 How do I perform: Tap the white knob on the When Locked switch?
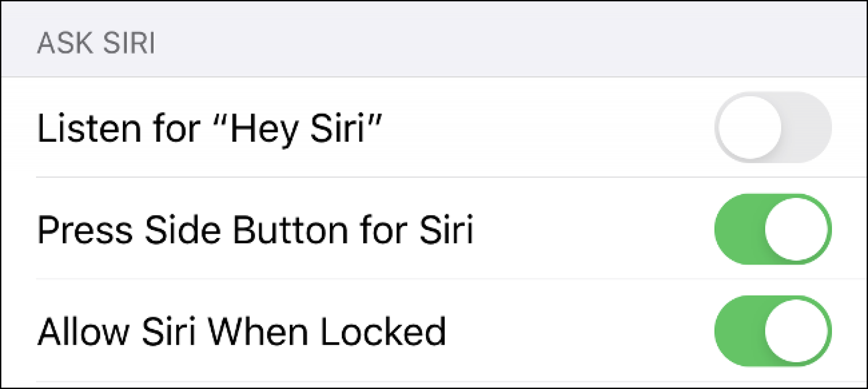coord(796,331)
